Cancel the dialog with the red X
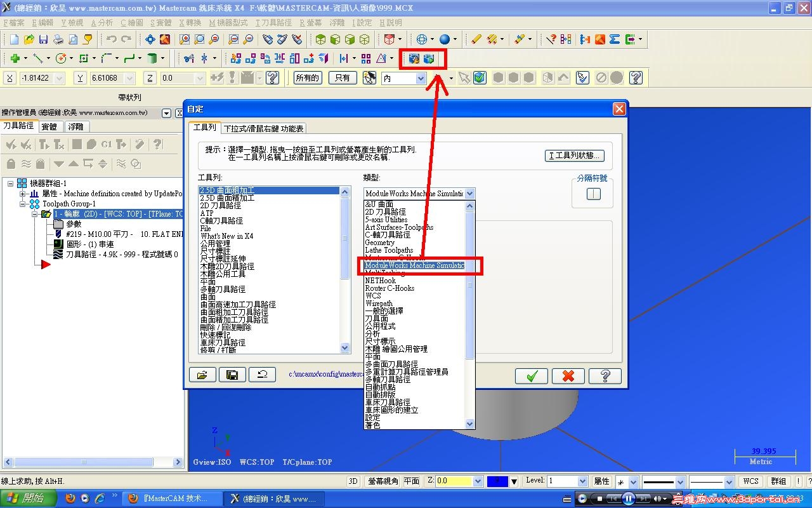 [568, 376]
